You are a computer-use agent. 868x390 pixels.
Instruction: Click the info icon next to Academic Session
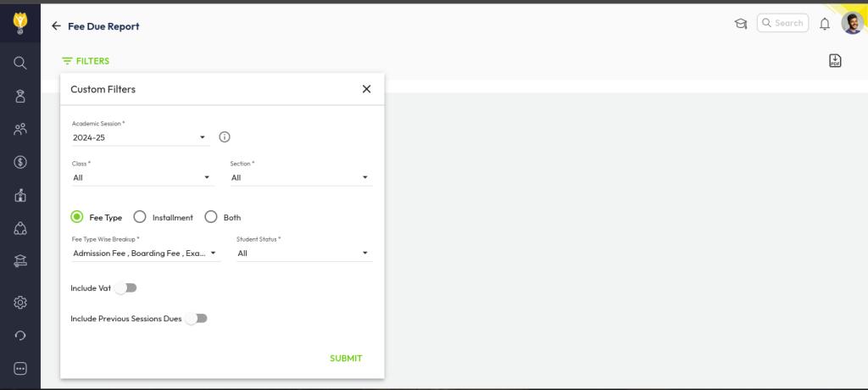[x=225, y=137]
